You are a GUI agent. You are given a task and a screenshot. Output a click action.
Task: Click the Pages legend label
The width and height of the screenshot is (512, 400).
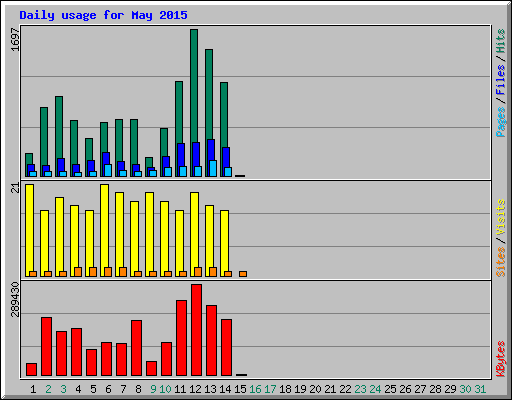click(501, 122)
